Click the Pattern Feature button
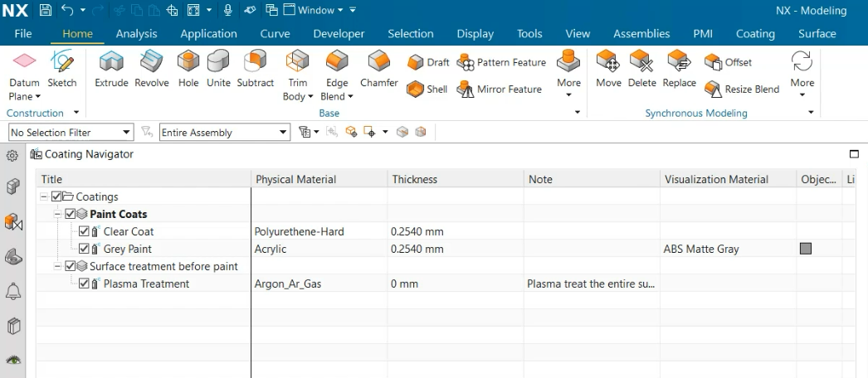This screenshot has height=378, width=868. tap(501, 62)
